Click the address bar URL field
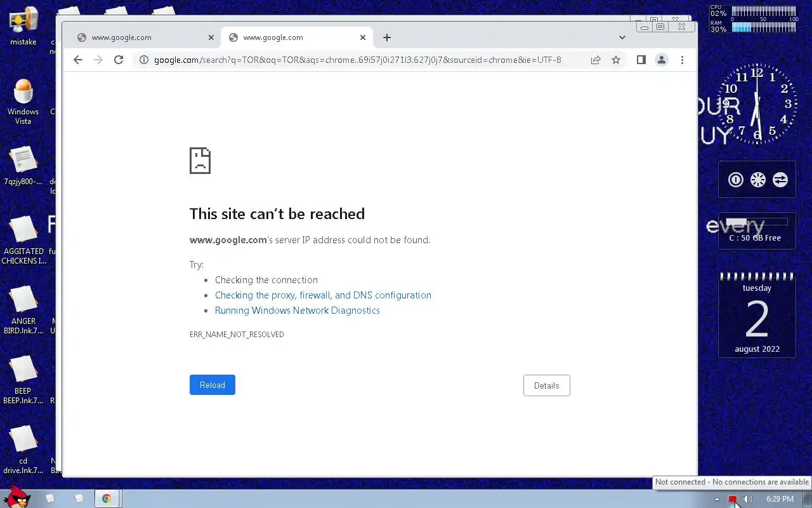Viewport: 812px width, 508px height. [x=358, y=60]
